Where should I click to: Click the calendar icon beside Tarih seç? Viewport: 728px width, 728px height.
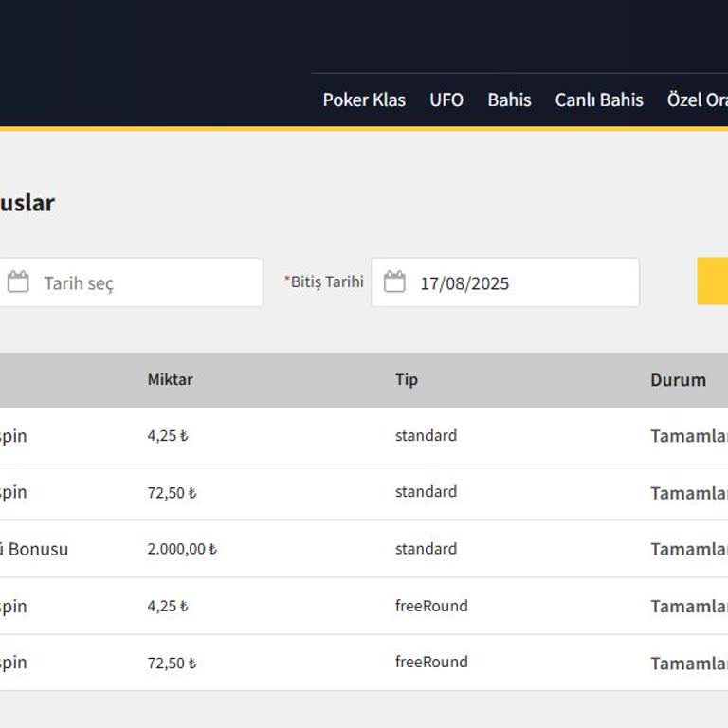[18, 282]
